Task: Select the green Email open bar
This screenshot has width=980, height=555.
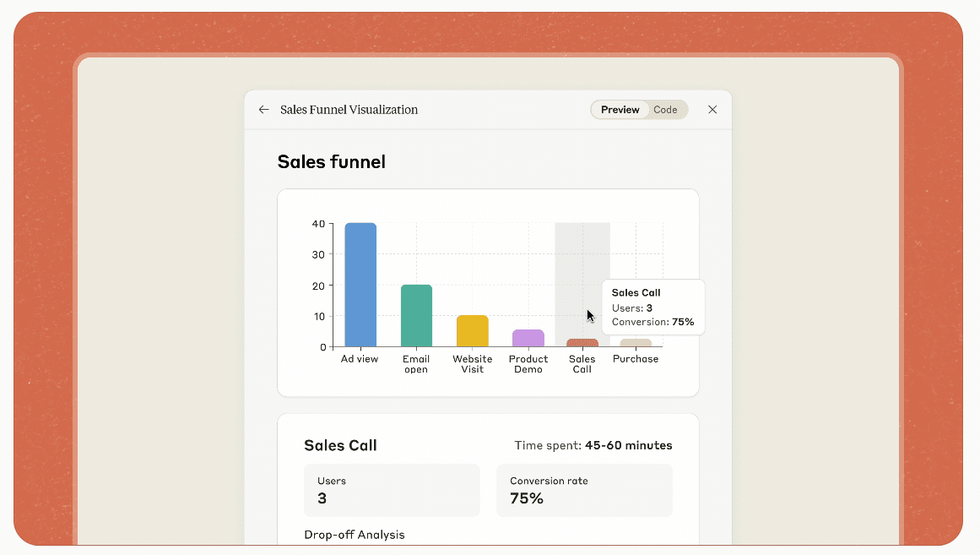Action: [x=416, y=316]
